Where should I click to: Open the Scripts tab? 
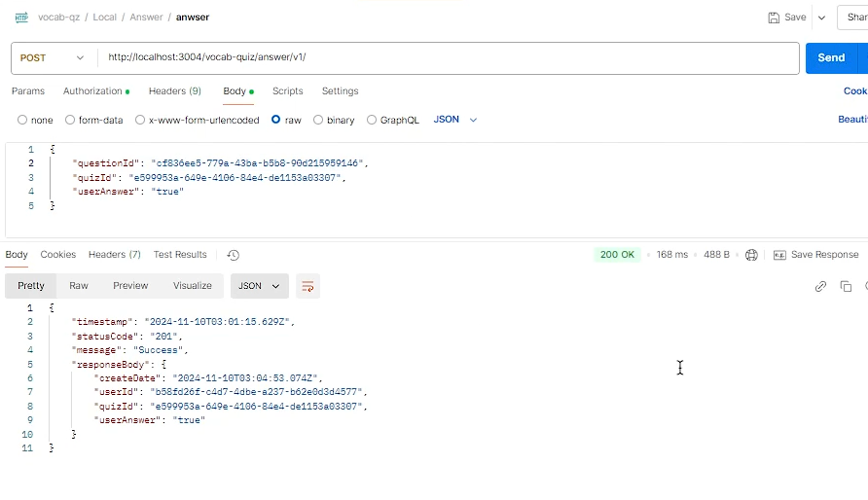pyautogui.click(x=287, y=91)
